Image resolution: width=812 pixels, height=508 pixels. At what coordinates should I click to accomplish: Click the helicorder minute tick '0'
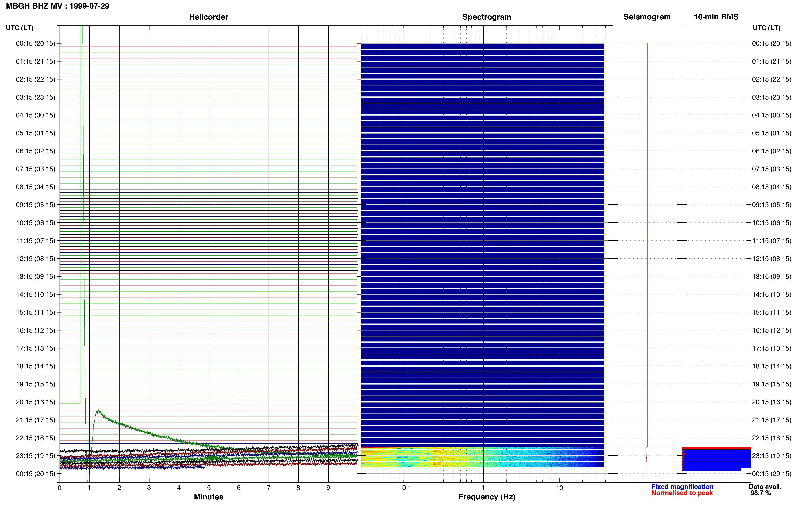click(x=59, y=487)
